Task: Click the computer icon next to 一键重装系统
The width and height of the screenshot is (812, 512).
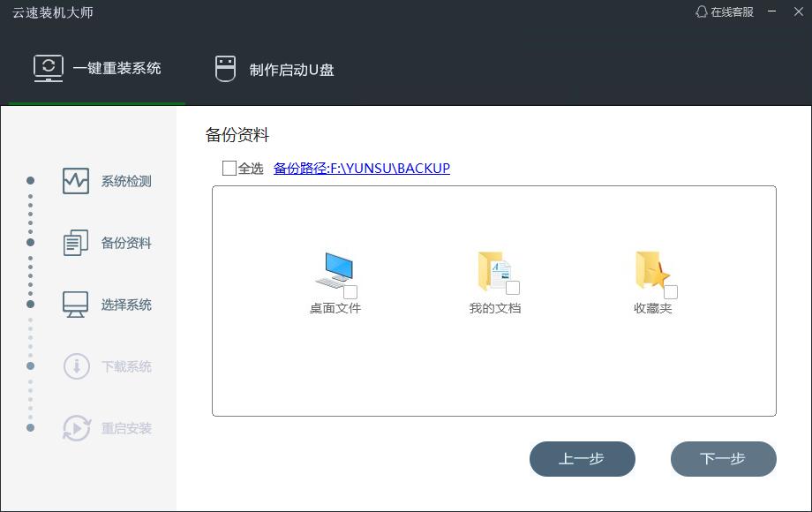Action: point(50,66)
